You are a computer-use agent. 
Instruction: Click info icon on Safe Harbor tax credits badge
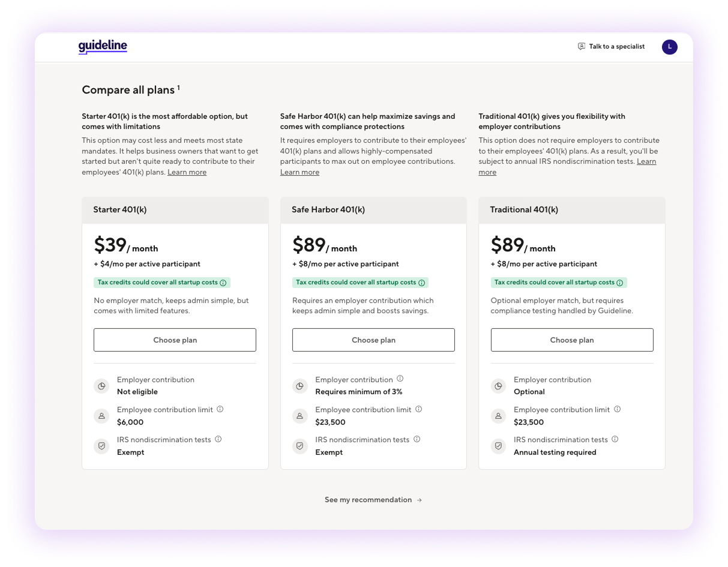(x=421, y=283)
